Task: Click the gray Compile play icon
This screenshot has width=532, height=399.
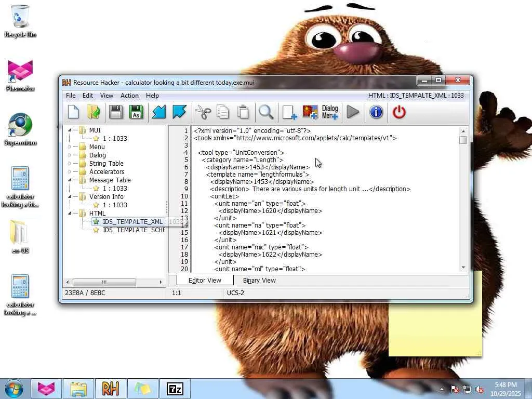Action: coord(353,112)
